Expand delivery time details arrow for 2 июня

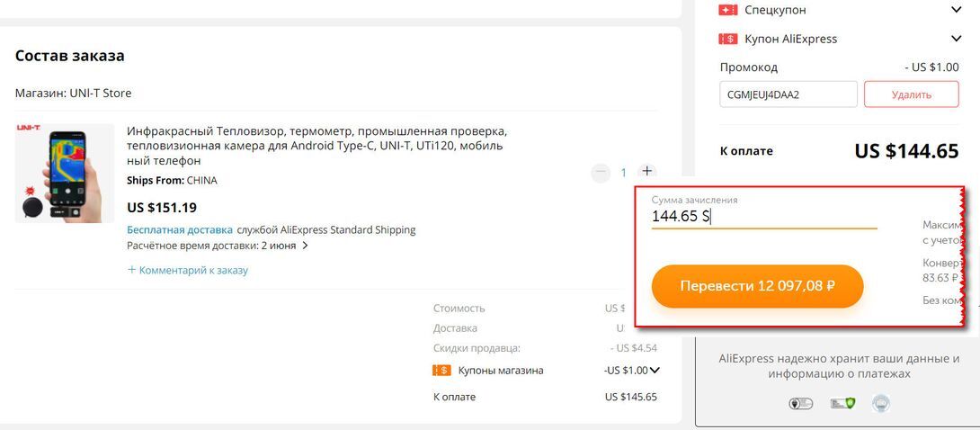click(306, 245)
